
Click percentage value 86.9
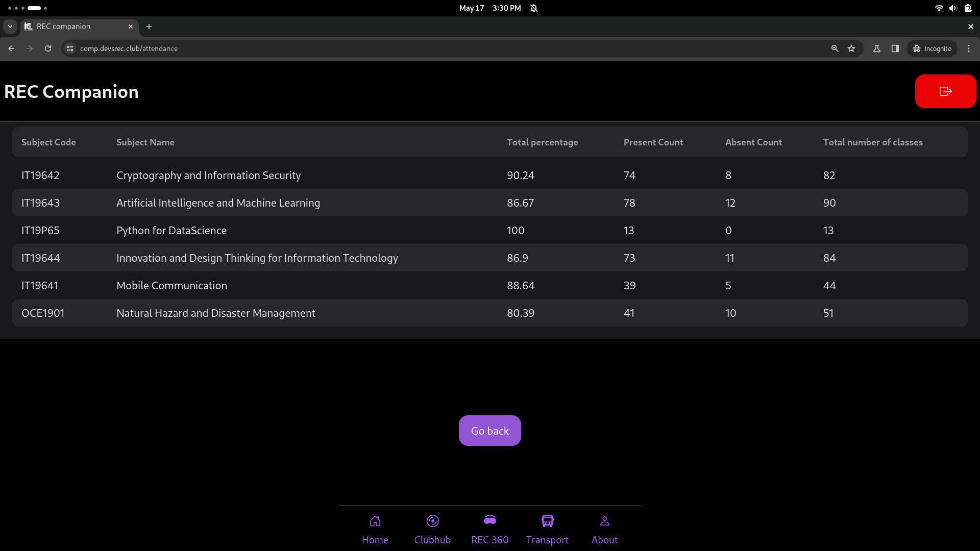[x=517, y=258]
